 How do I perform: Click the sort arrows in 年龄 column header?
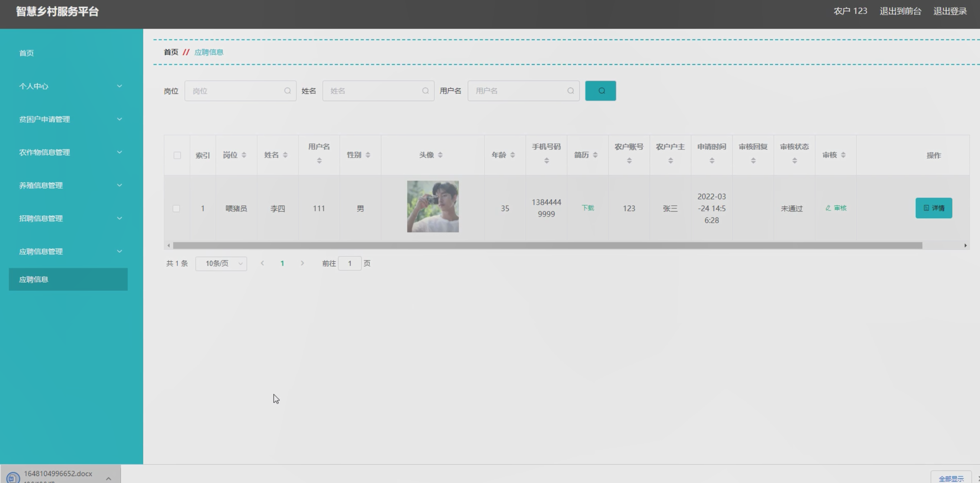[512, 155]
